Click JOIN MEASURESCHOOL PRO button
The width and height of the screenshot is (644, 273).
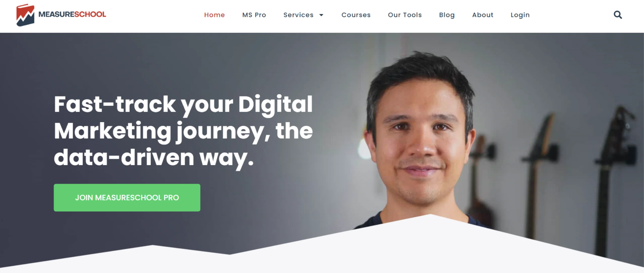click(127, 198)
